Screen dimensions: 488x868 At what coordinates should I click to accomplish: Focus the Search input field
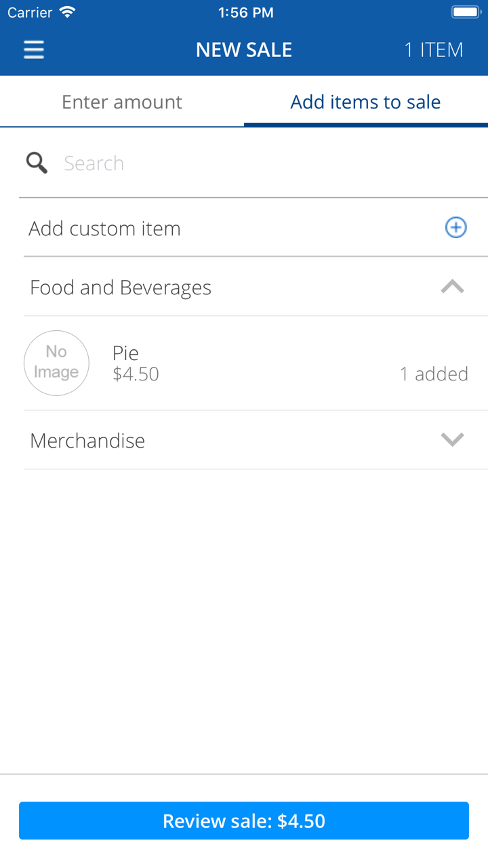click(x=258, y=163)
